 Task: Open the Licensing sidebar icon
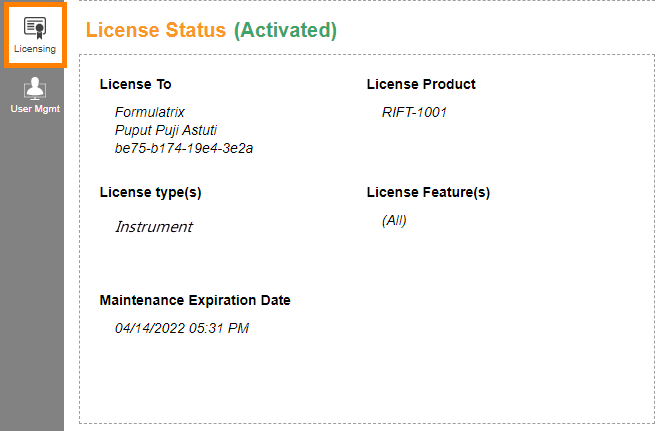click(35, 27)
